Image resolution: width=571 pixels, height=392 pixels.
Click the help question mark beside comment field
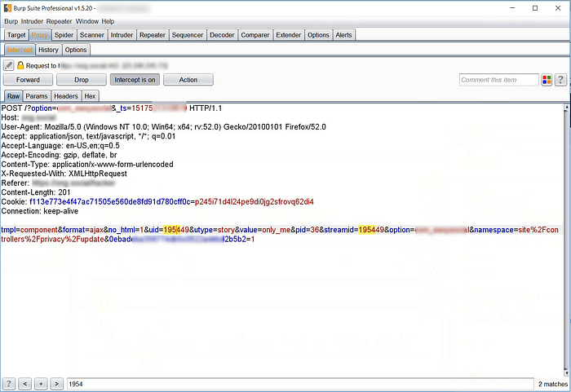tap(561, 80)
